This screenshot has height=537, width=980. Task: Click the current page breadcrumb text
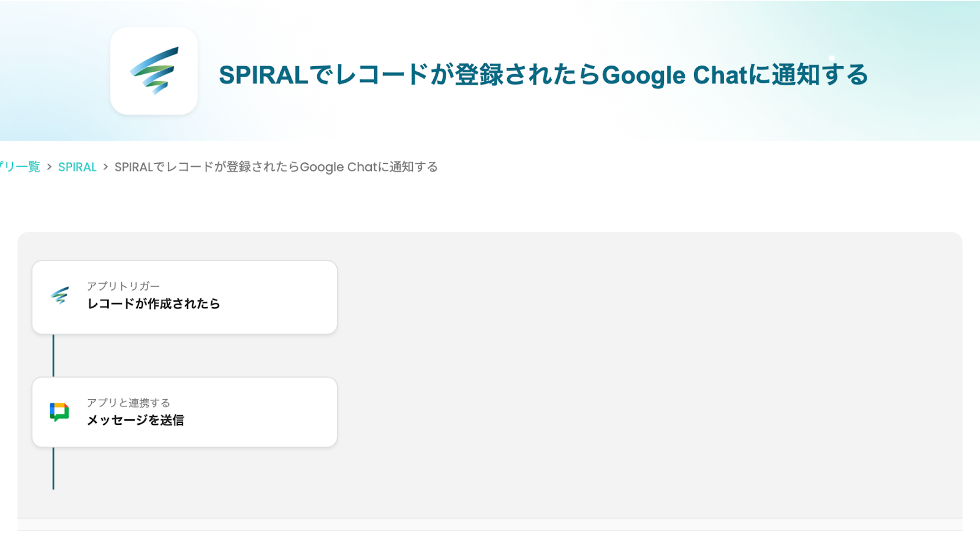click(x=276, y=167)
